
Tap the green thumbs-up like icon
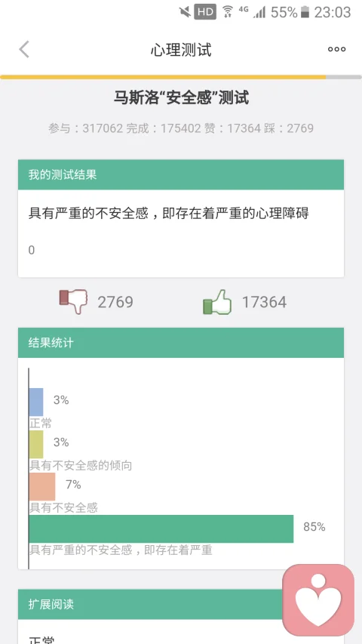click(217, 302)
